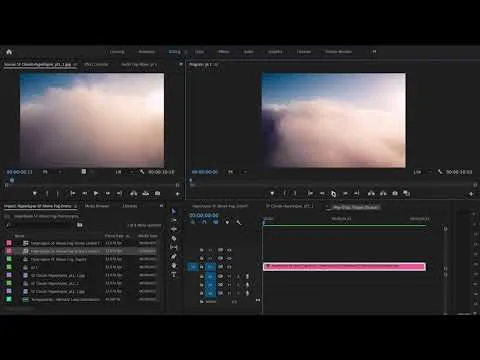Open Timeline display settings wrench
Image resolution: width=480 pixels, height=360 pixels.
point(239,222)
